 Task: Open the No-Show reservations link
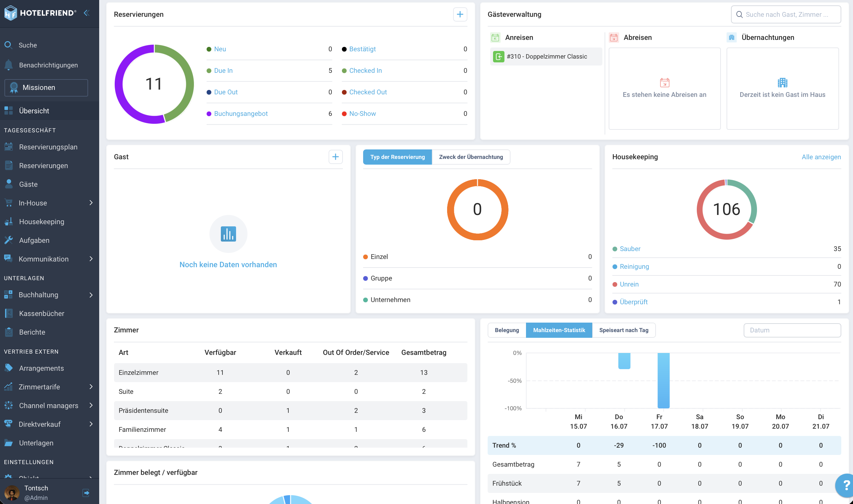[x=362, y=113]
